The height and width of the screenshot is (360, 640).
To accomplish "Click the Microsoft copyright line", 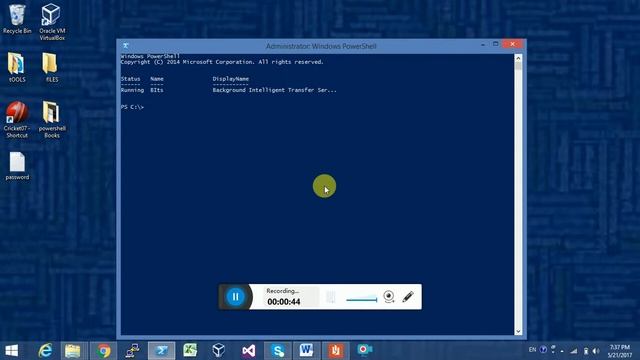I will tap(222, 62).
